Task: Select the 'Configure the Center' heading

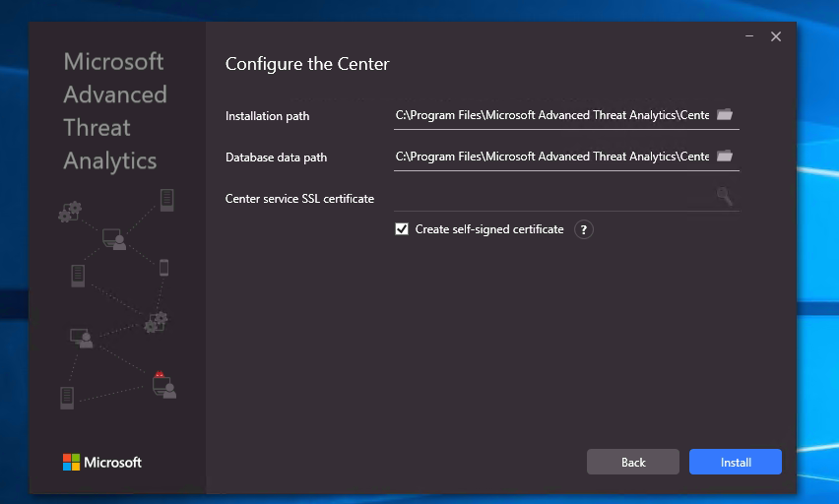Action: [307, 64]
